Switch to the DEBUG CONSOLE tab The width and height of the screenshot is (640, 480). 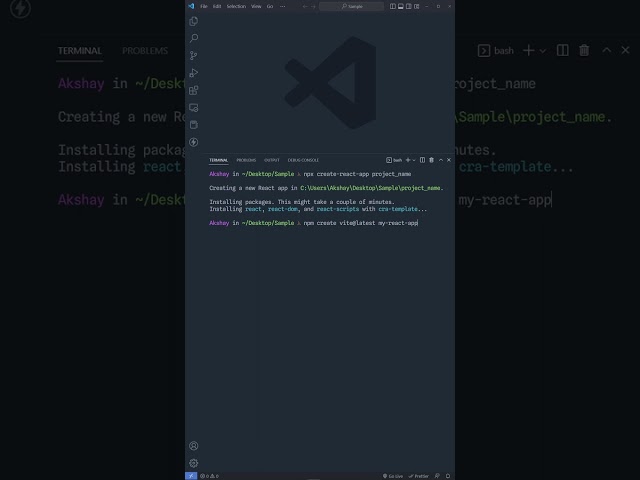click(x=303, y=160)
